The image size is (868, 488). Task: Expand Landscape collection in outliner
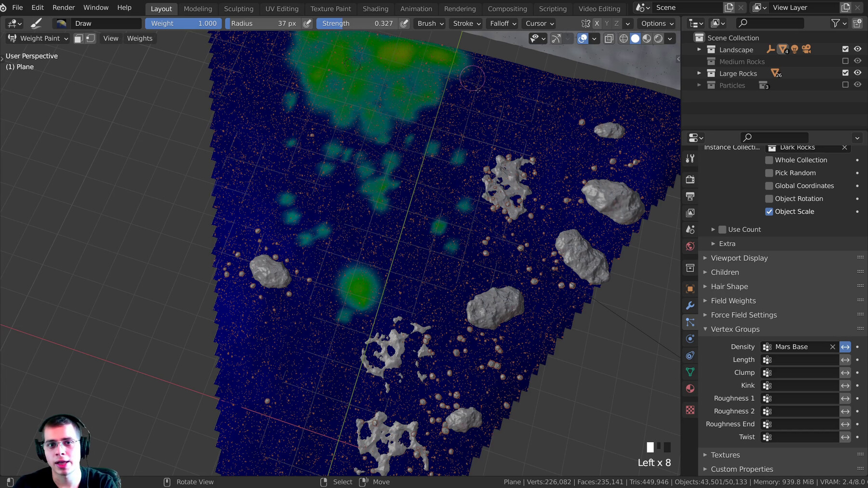699,50
